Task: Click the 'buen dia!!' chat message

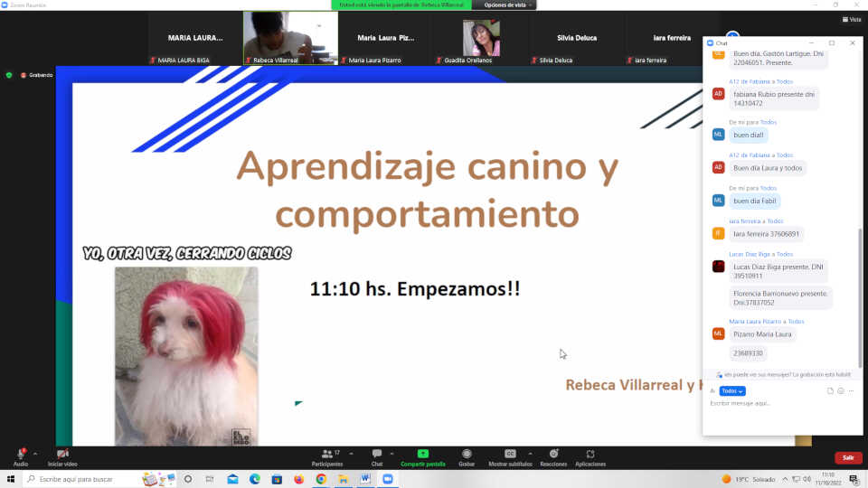Action: point(748,135)
